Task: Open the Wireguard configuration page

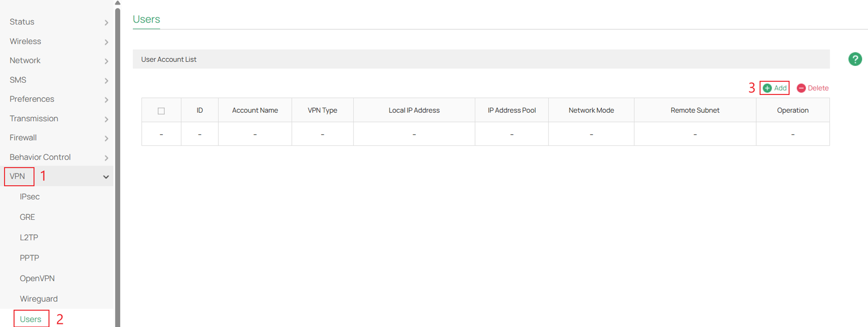Action: pyautogui.click(x=38, y=298)
